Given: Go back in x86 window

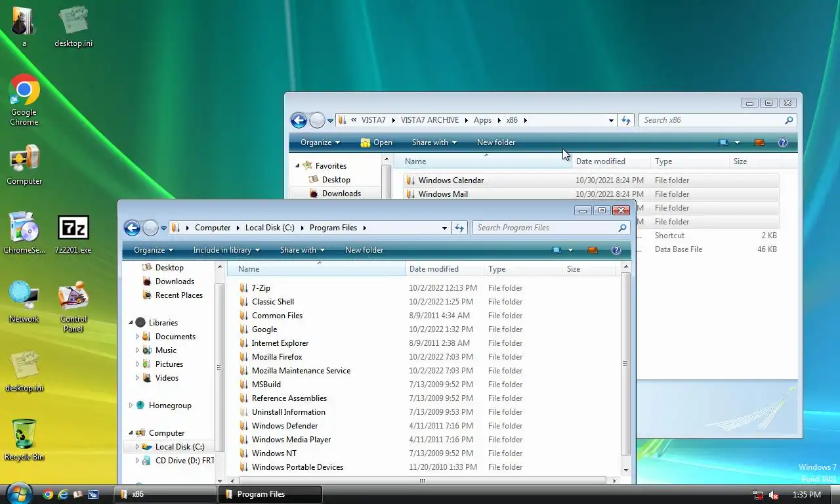Looking at the screenshot, I should tap(299, 120).
